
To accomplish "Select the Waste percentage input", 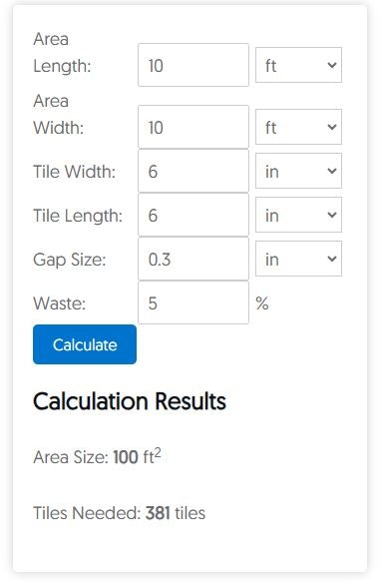I will click(193, 302).
